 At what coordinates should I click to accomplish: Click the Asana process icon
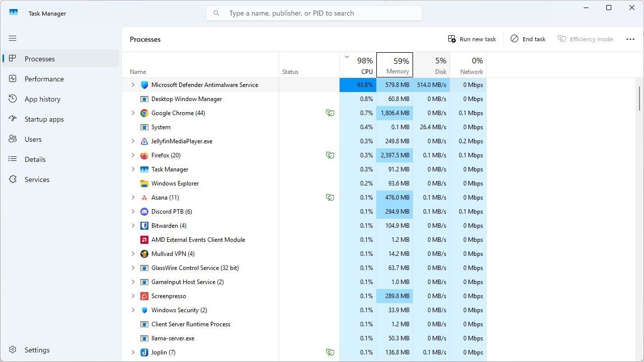144,198
